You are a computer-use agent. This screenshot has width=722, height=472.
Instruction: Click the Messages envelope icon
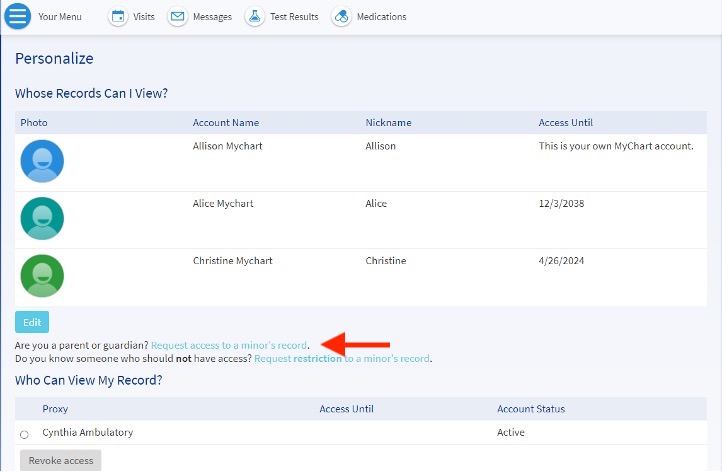click(178, 17)
